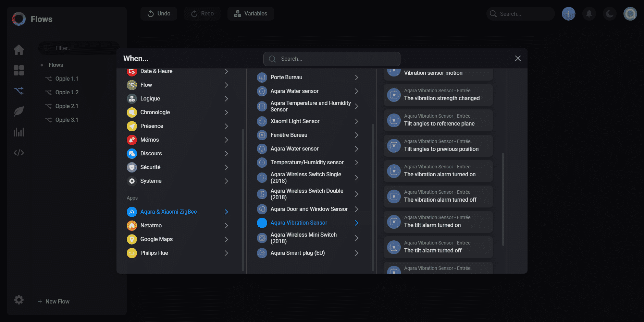Image resolution: width=644 pixels, height=322 pixels.
Task: Click the Flow card icon
Action: 132,85
